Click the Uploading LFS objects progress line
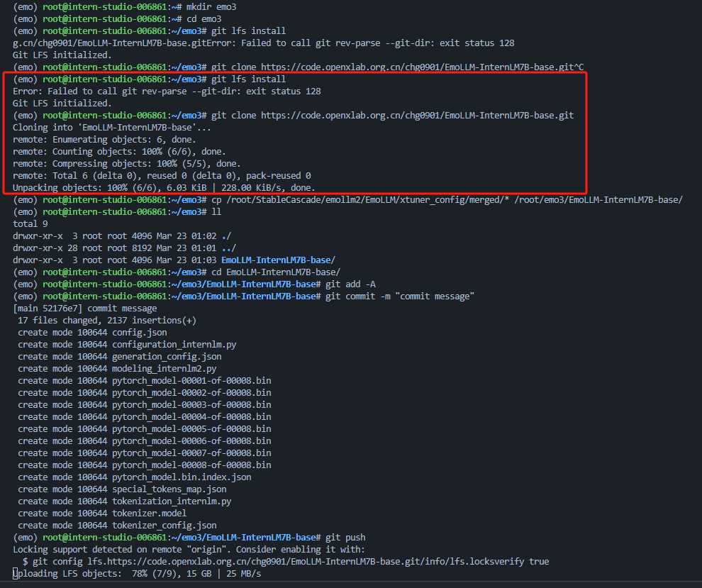702x588 pixels. pos(138,573)
